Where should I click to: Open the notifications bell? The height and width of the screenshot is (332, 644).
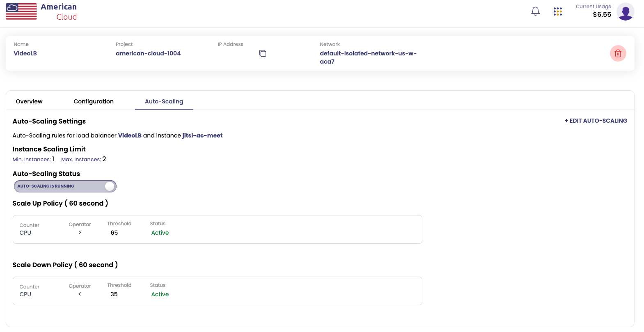535,11
